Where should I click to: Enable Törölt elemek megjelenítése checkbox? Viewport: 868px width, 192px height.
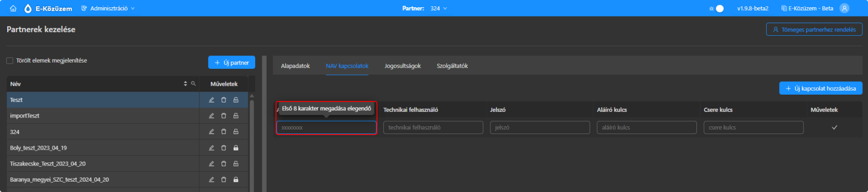click(10, 61)
